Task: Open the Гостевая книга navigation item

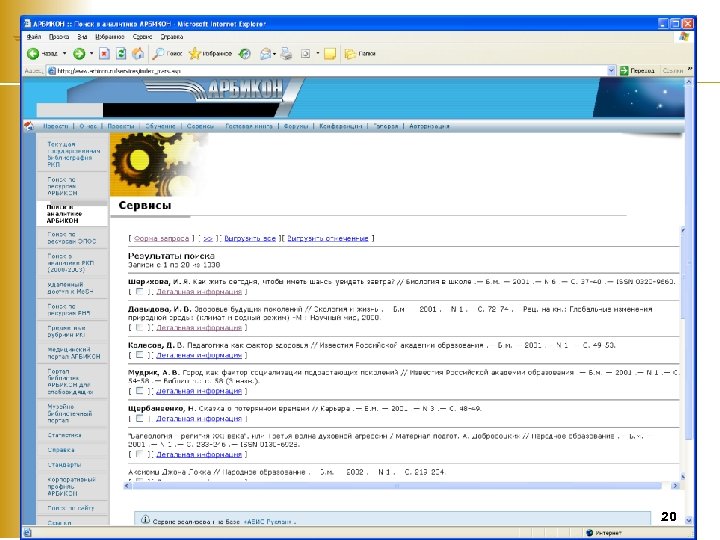Action: (249, 126)
